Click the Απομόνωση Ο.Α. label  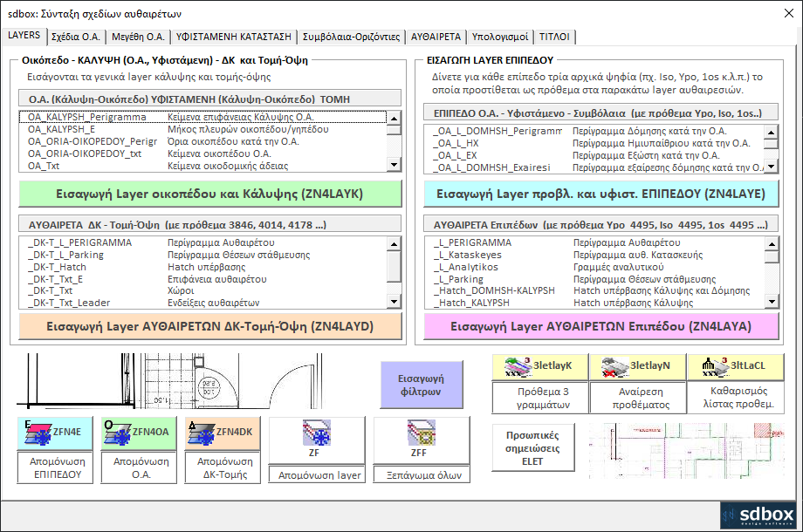(139, 467)
